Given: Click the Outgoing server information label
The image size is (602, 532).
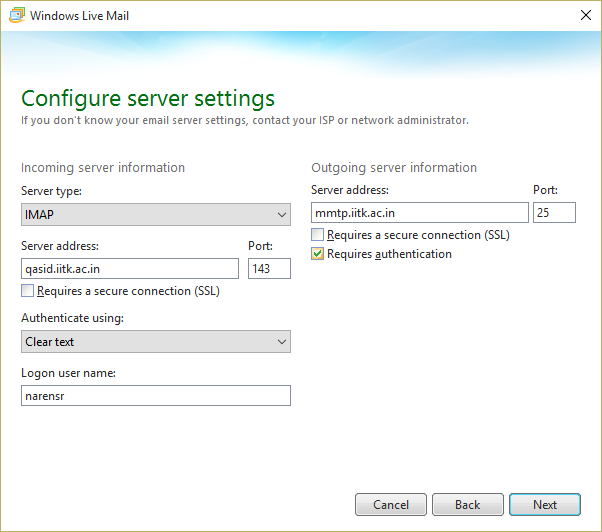Looking at the screenshot, I should tap(394, 168).
